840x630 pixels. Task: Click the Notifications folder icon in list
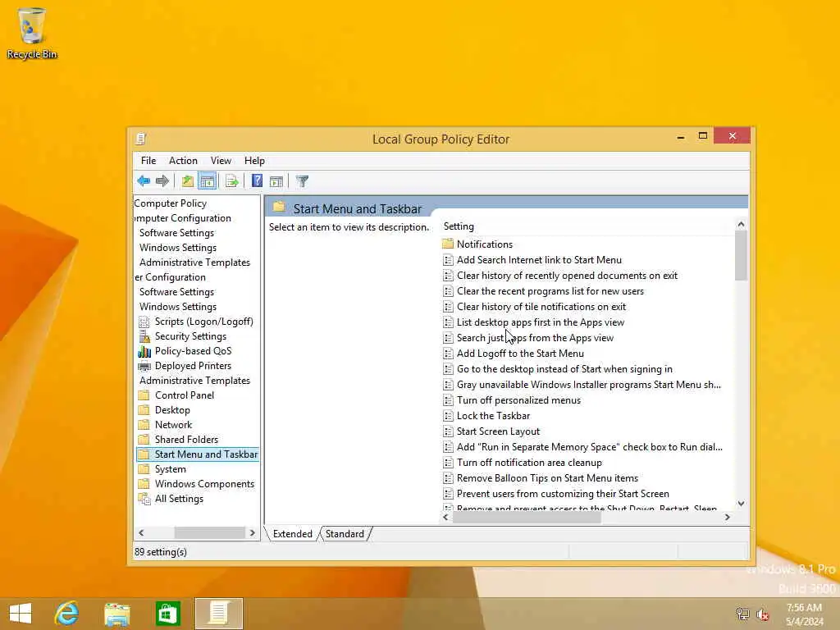(x=448, y=244)
